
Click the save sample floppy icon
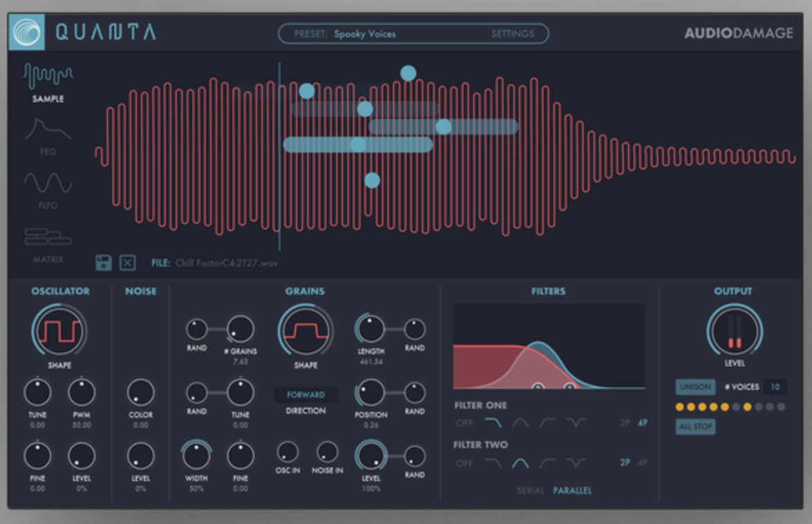click(104, 263)
